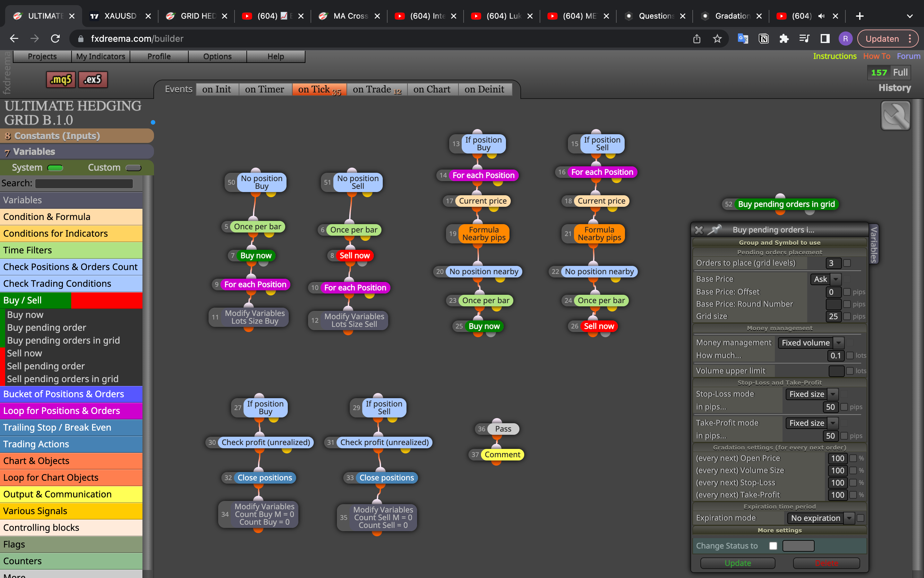Image resolution: width=924 pixels, height=578 pixels.
Task: Open the tab search chevron
Action: point(910,16)
